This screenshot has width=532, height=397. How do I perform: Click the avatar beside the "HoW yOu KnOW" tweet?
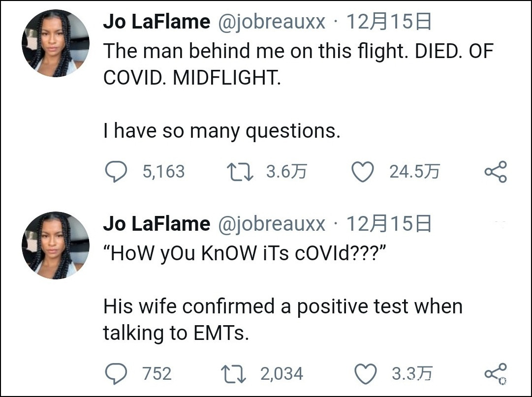pos(56,245)
